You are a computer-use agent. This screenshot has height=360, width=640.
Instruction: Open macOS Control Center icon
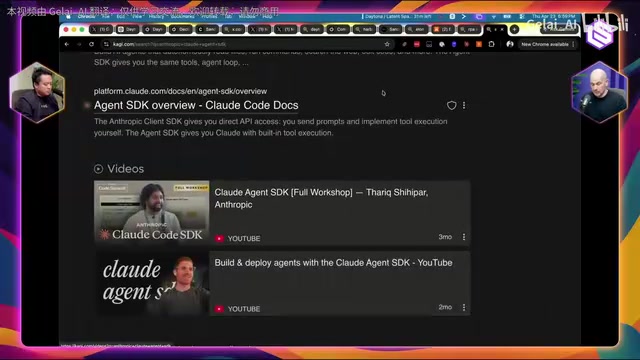click(x=522, y=17)
